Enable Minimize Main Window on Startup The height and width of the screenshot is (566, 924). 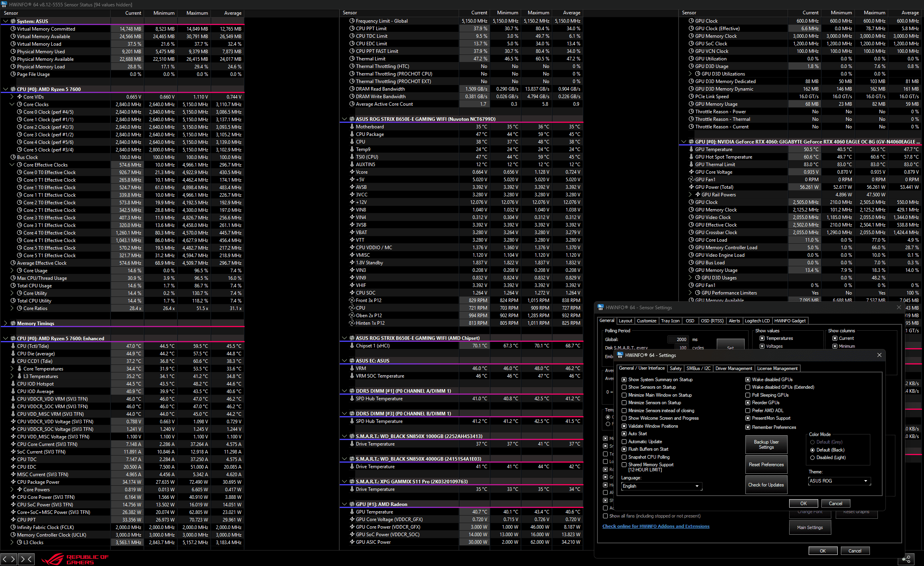624,395
